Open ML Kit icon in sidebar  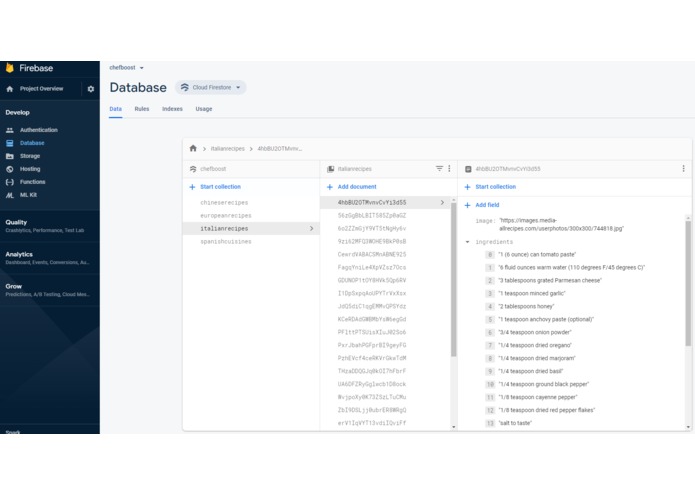[x=10, y=195]
